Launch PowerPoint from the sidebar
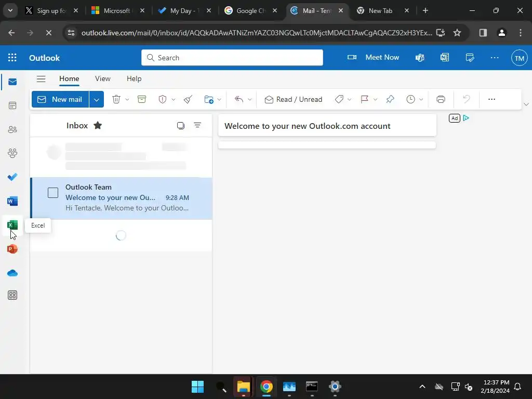This screenshot has height=399, width=532. click(12, 249)
